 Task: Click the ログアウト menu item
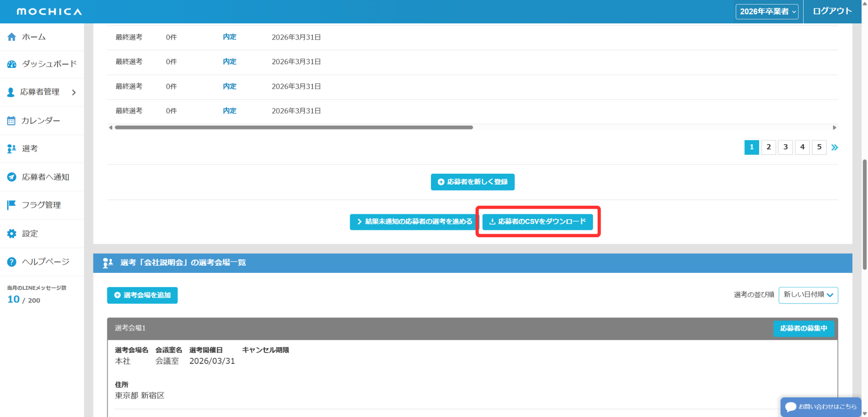pos(832,11)
